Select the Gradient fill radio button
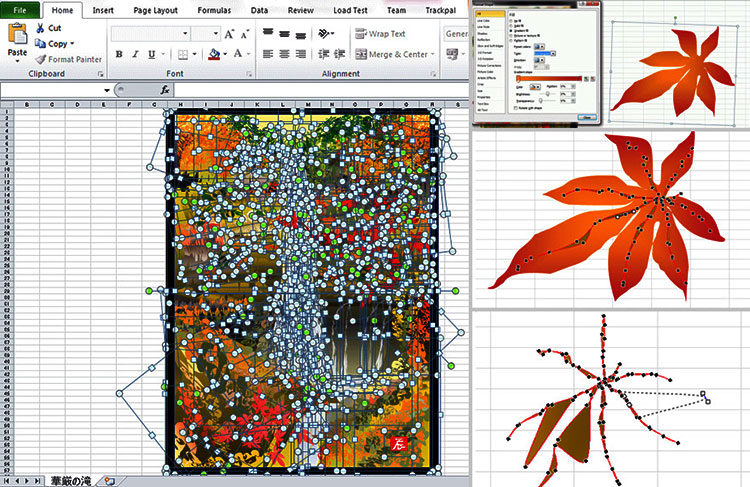 [513, 31]
